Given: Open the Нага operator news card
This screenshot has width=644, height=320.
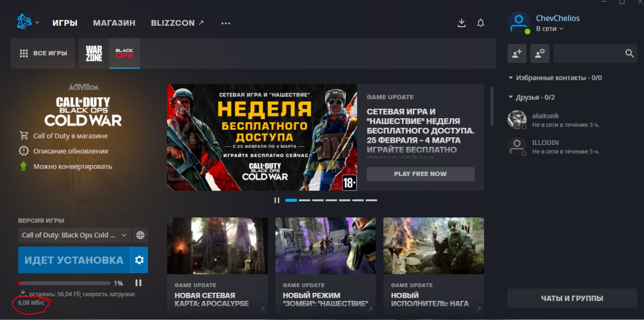Looking at the screenshot, I should 434,266.
